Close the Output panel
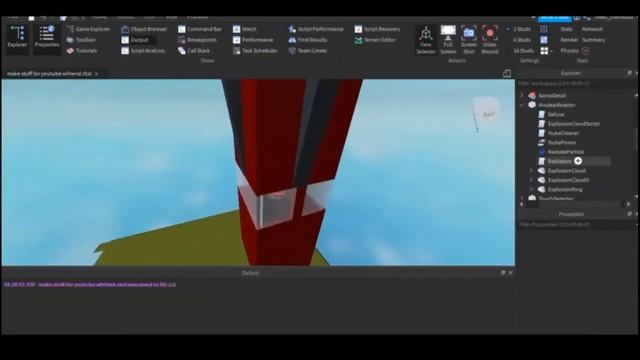The image size is (640, 360). click(511, 273)
